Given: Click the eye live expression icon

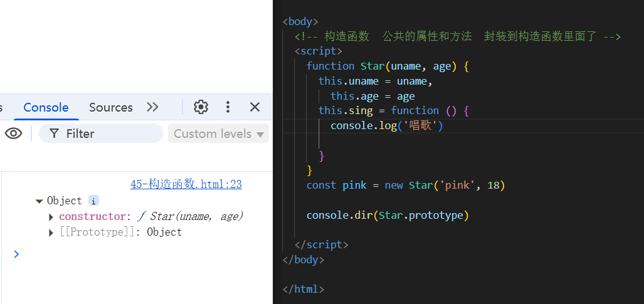Looking at the screenshot, I should click(14, 134).
